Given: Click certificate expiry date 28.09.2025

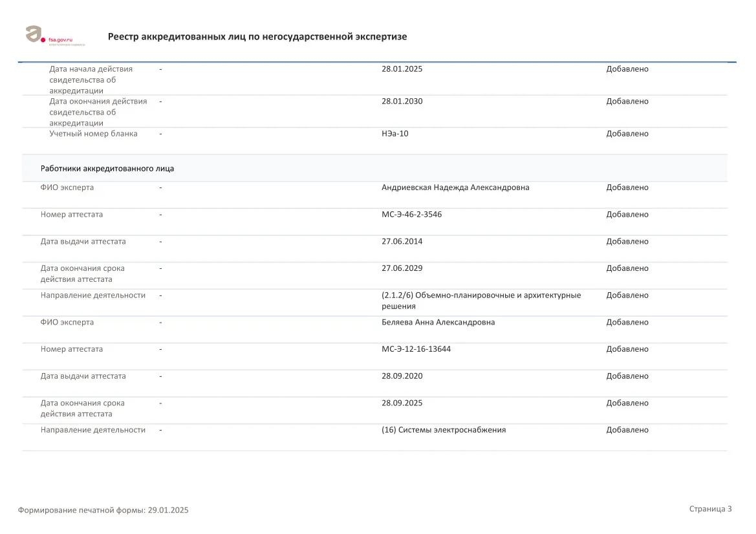Looking at the screenshot, I should pyautogui.click(x=402, y=403).
